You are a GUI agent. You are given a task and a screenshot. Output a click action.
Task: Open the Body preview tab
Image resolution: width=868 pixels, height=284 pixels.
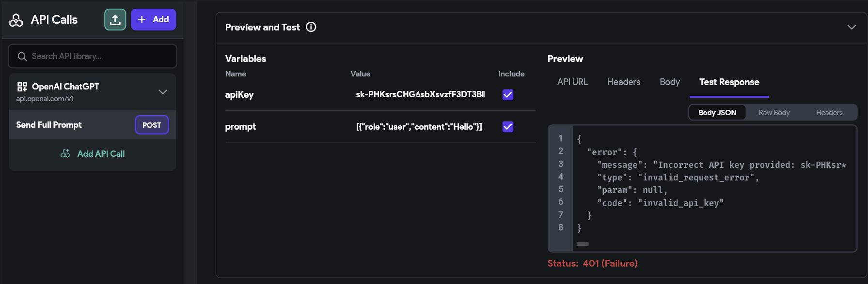click(670, 82)
